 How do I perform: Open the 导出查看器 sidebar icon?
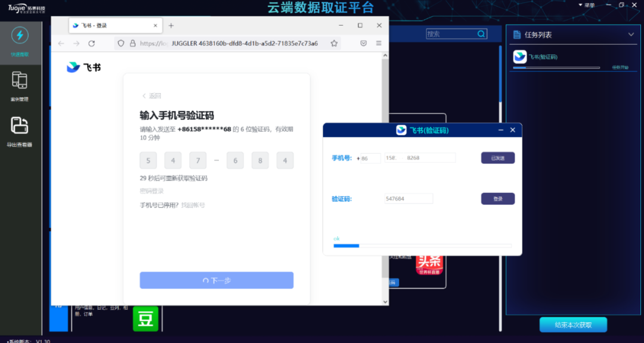[x=19, y=125]
